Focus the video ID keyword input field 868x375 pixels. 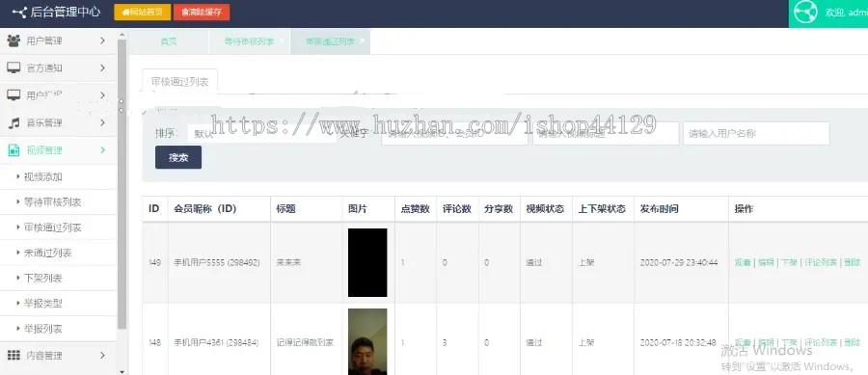pyautogui.click(x=454, y=134)
